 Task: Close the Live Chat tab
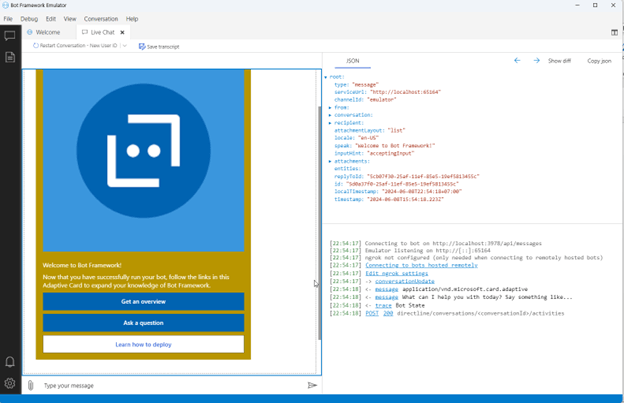(x=123, y=32)
